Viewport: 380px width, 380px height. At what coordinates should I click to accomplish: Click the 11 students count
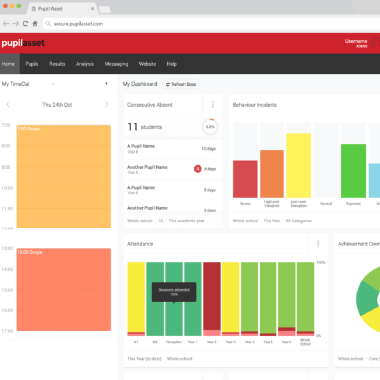[x=145, y=127]
